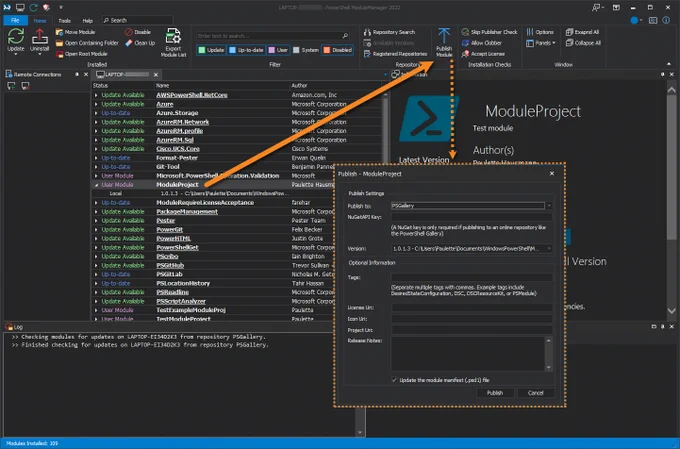
Task: Expand the Cisco.UCS.Core row
Action: (96, 149)
